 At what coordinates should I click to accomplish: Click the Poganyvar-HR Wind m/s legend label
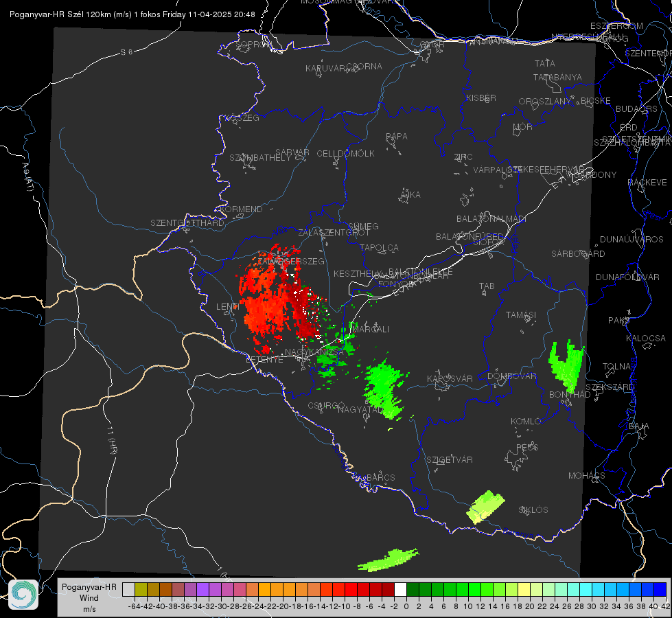click(89, 597)
